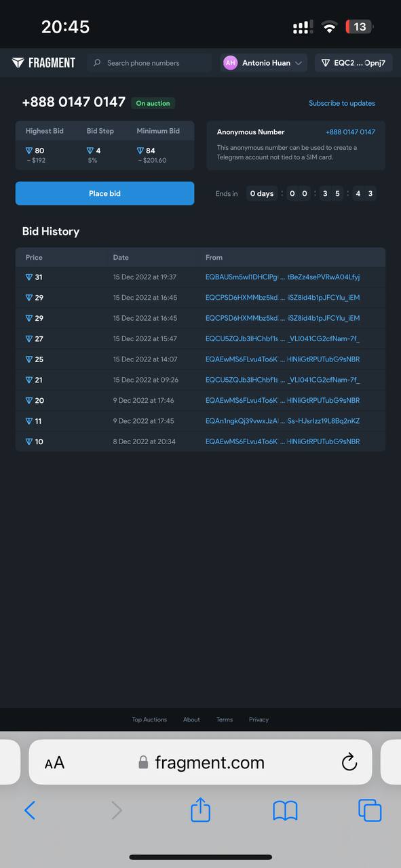Open bidder address of 31 TON bid
401x868 pixels.
[282, 277]
